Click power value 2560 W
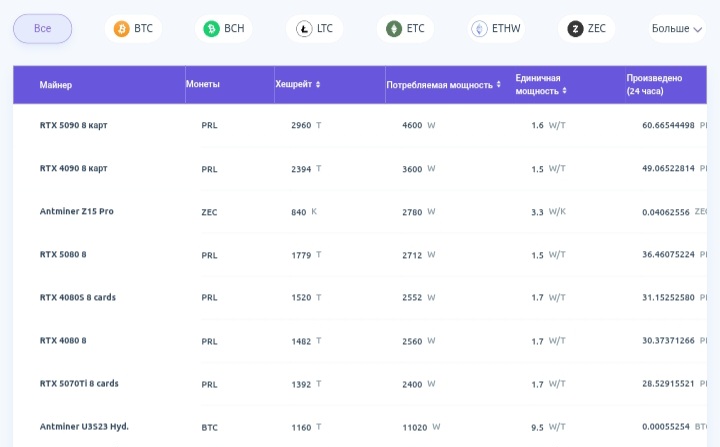Viewport: 720px width, 447px height. [419, 341]
